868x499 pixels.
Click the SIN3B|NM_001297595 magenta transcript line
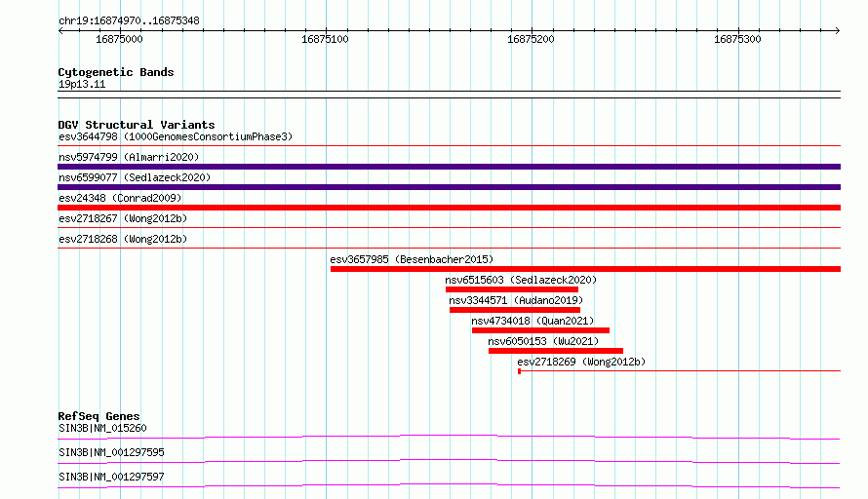[449, 461]
